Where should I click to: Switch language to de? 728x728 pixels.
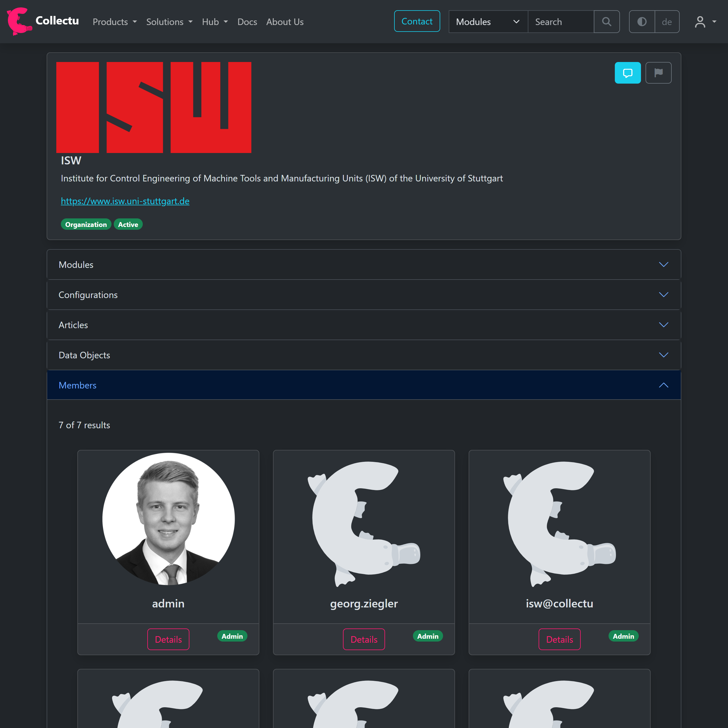click(667, 22)
